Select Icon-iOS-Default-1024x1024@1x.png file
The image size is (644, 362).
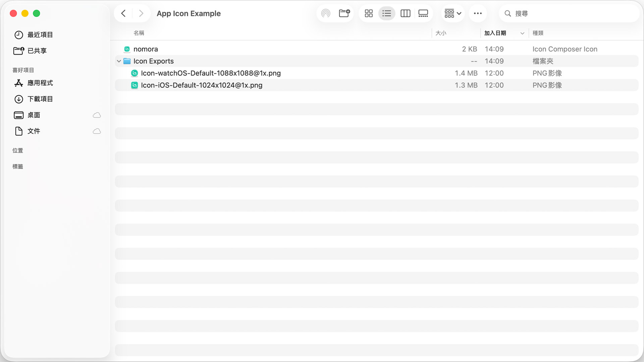click(x=201, y=85)
